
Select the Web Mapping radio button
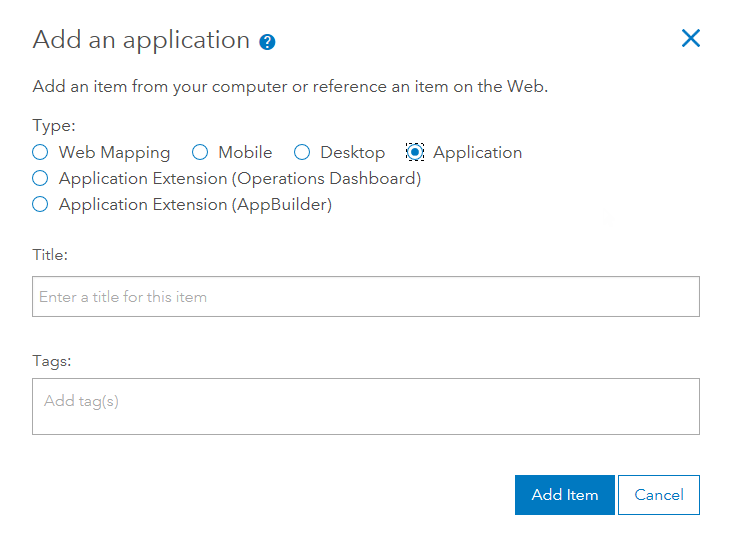click(x=40, y=153)
